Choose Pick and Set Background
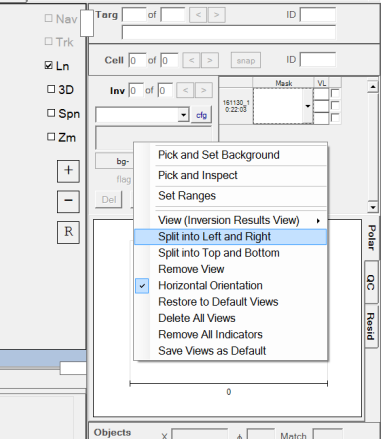The image size is (381, 439). 231,155
